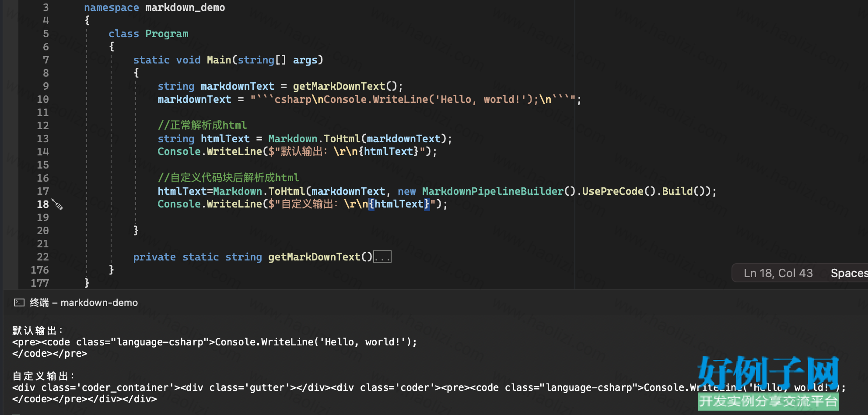Click the '自定义输出:' line in the terminal
The height and width of the screenshot is (415, 868).
tap(44, 376)
